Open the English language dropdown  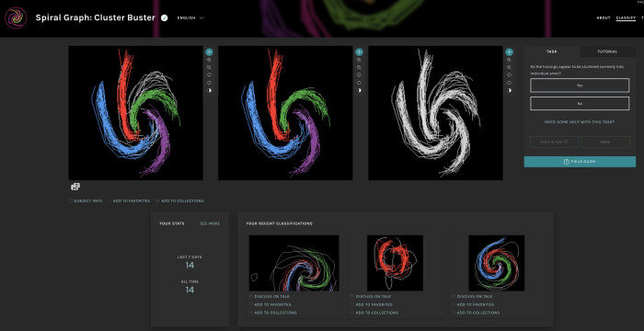click(x=190, y=18)
